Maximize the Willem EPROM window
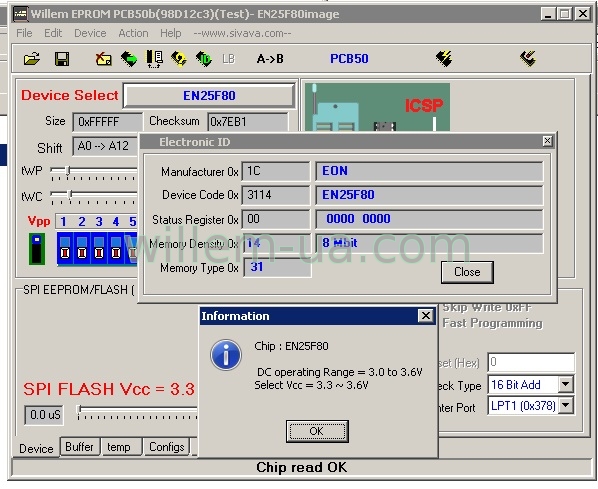The image size is (598, 489). [x=565, y=14]
